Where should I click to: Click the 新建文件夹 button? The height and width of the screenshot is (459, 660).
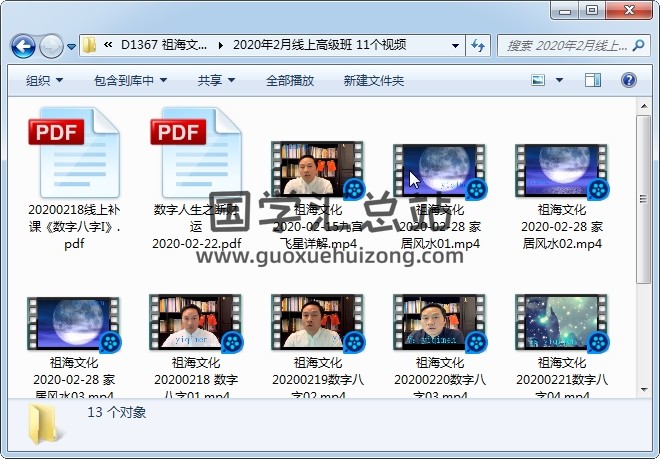click(373, 80)
